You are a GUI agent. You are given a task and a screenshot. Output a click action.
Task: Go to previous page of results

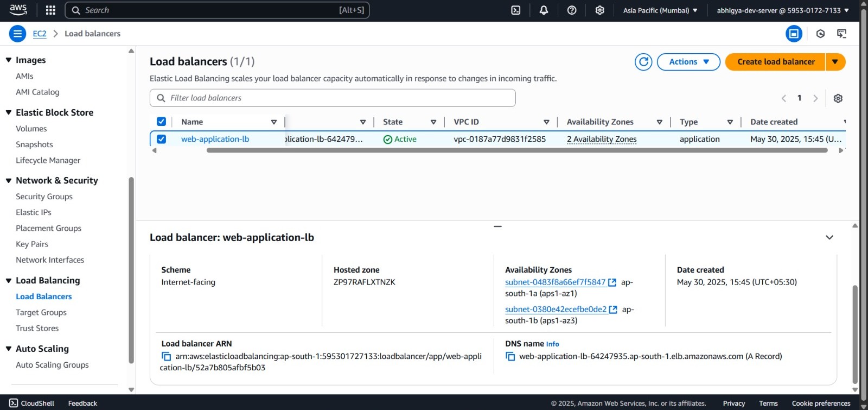783,98
